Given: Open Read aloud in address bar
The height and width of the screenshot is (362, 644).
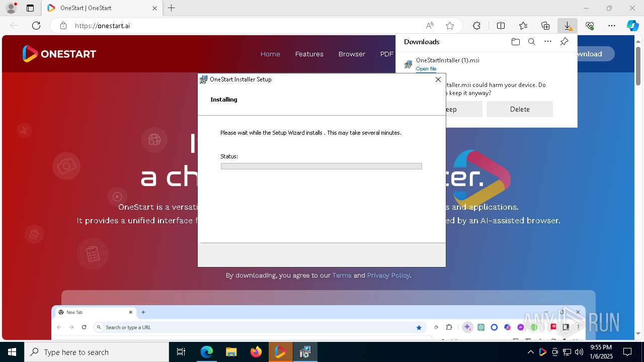Looking at the screenshot, I should click(430, 26).
